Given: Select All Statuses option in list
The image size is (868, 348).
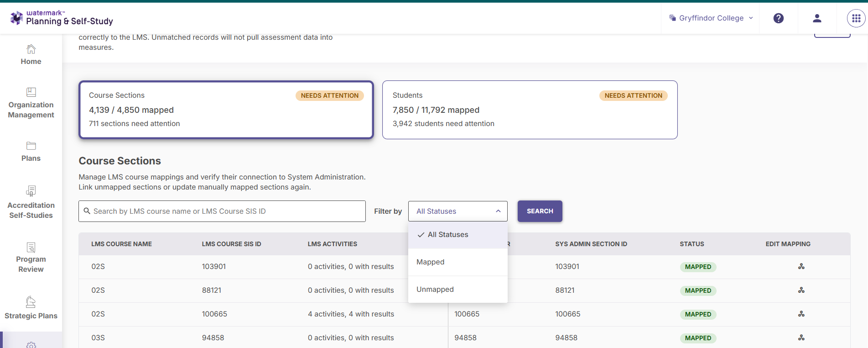Looking at the screenshot, I should coord(457,235).
